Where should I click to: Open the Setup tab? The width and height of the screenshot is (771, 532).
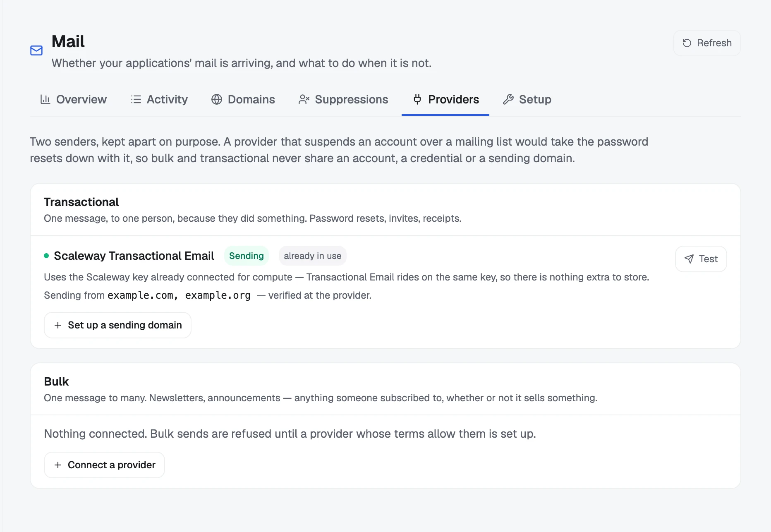point(527,99)
